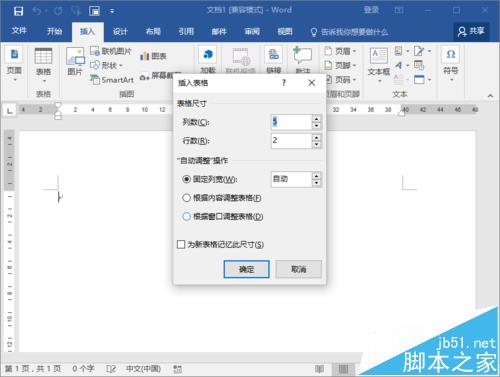Open dialog help with the question mark

284,83
